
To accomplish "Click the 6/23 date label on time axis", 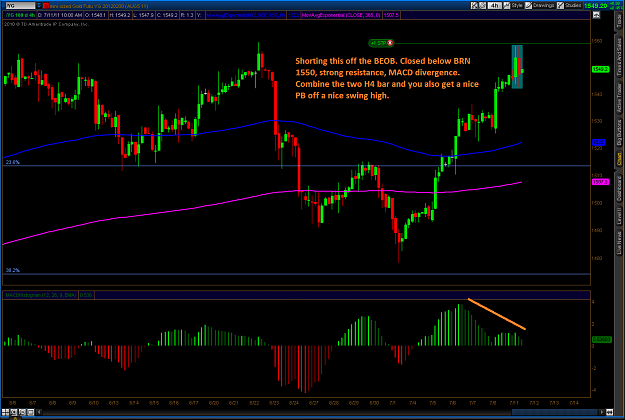I will [274, 403].
